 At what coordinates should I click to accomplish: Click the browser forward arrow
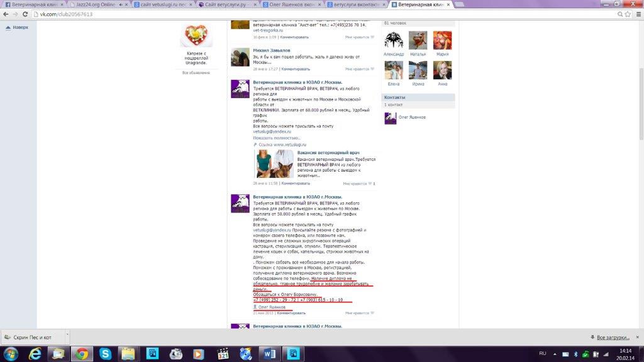click(x=15, y=14)
